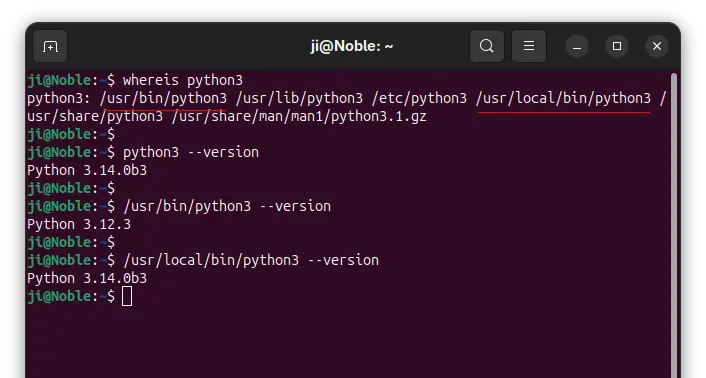Screen dimensions: 706x378
Task: Click the 'python3 --version' command line
Action: pos(191,152)
